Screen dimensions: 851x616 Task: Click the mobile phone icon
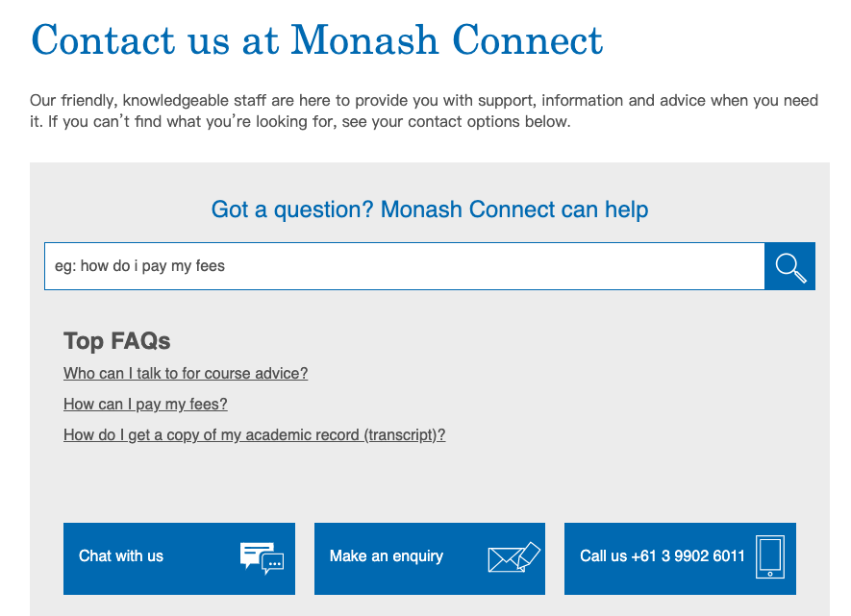click(770, 556)
